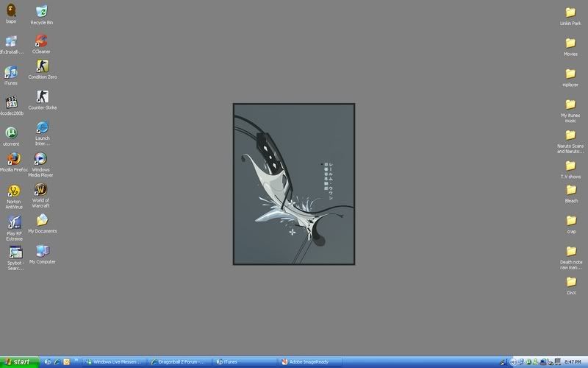Viewport: 588px width, 368px height.
Task: Click the iTunes quick launch icon
Action: (x=48, y=362)
